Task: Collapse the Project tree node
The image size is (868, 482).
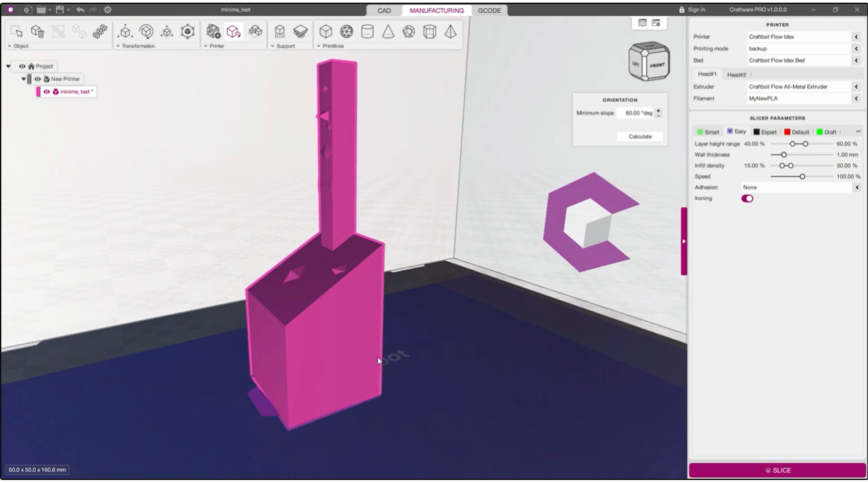Action: (9, 67)
